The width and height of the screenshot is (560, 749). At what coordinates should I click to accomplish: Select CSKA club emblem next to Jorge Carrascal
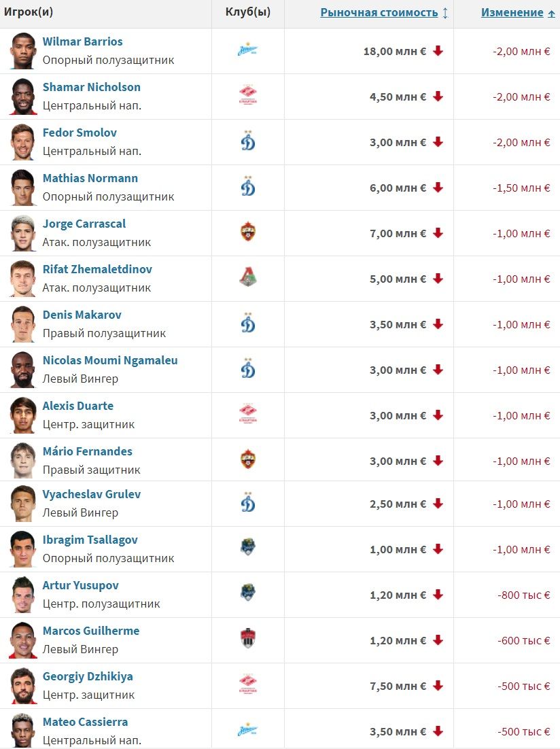tap(248, 232)
